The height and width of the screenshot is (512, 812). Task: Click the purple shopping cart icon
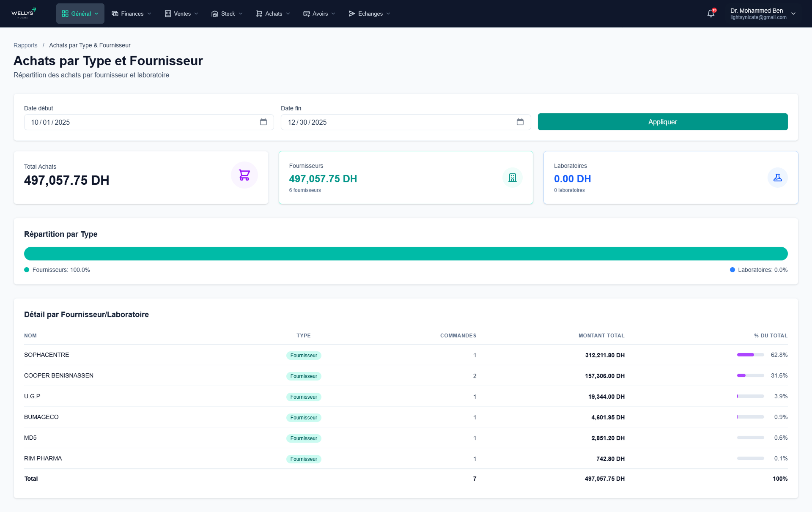[x=244, y=175]
